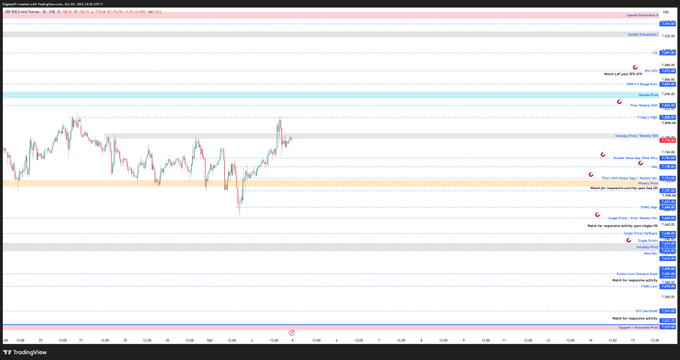Image resolution: width=680 pixels, height=360 pixels.
Task: Click the 100% Fri Range Extn label
Action: [x=641, y=84]
